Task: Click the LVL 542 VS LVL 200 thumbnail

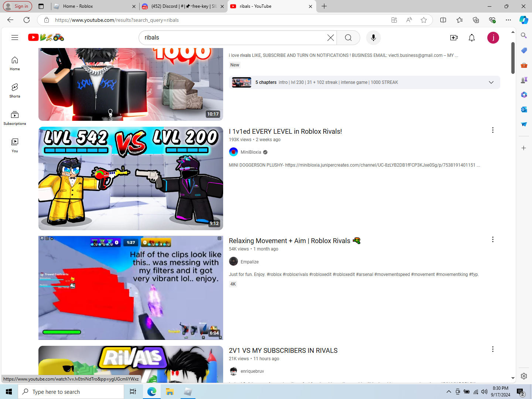Action: 131,178
